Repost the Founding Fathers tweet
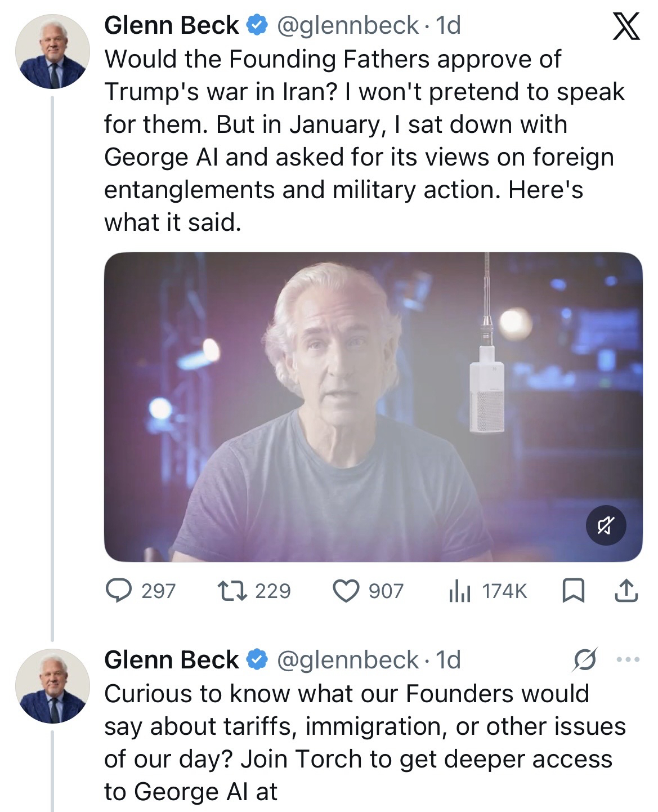This screenshot has height=812, width=658. coord(229,591)
